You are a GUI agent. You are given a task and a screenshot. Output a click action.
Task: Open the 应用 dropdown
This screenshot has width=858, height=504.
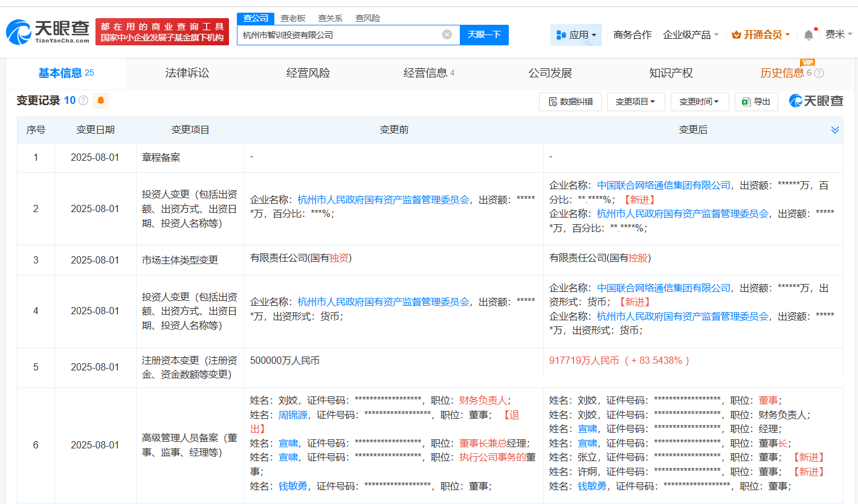576,35
